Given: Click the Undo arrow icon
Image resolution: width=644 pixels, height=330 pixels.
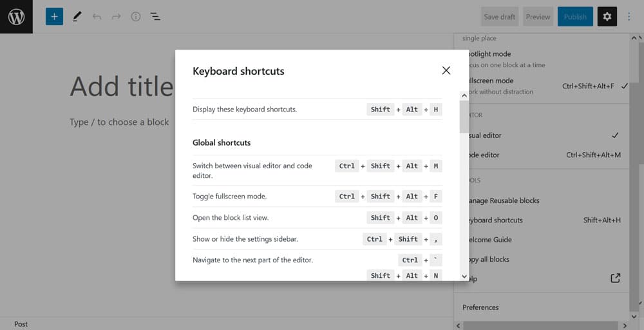Looking at the screenshot, I should pos(97,17).
